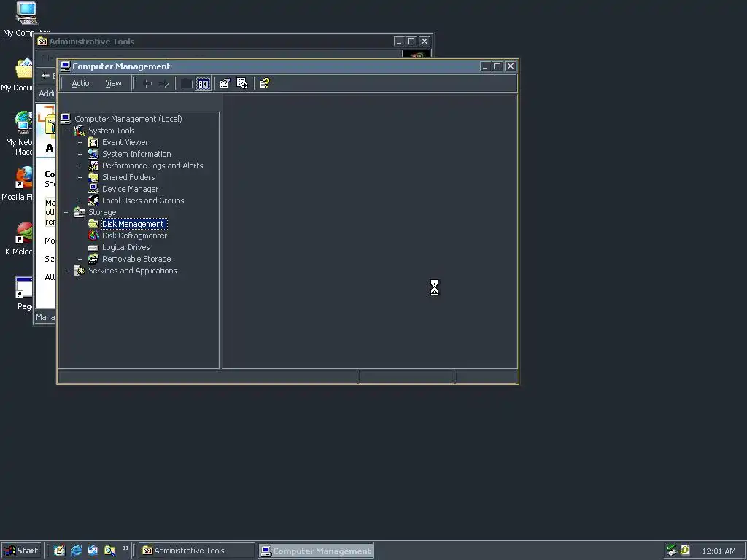
Task: Open Administrative Tools taskbar button
Action: click(x=197, y=551)
